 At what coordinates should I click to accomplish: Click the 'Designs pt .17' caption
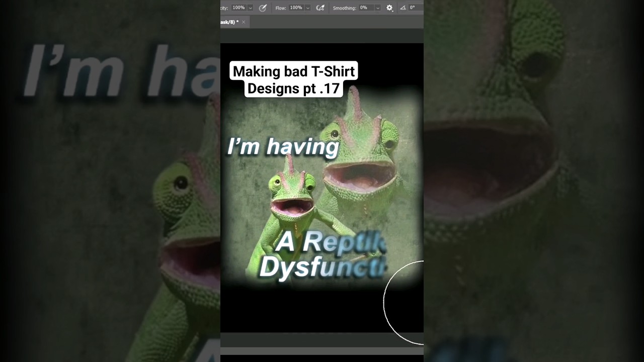(294, 89)
